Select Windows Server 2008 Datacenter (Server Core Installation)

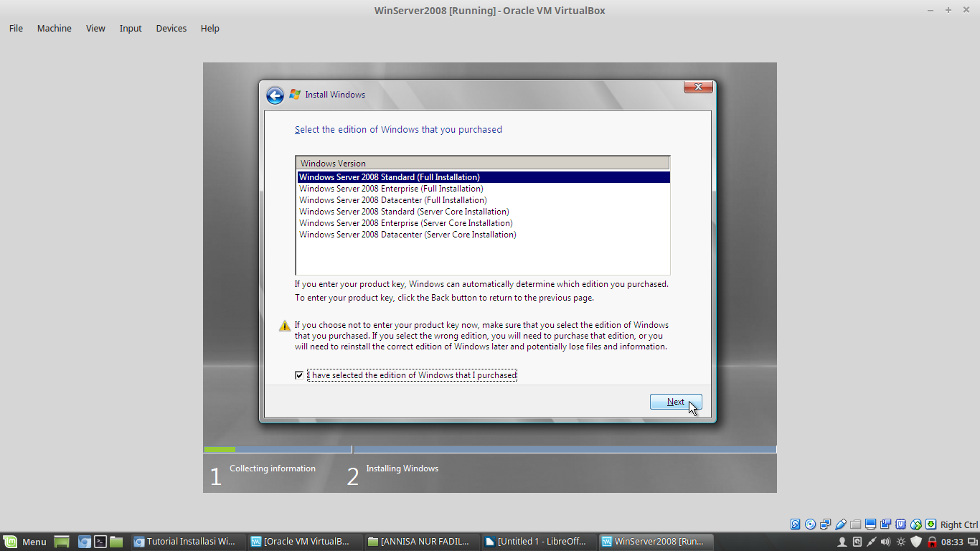point(484,235)
